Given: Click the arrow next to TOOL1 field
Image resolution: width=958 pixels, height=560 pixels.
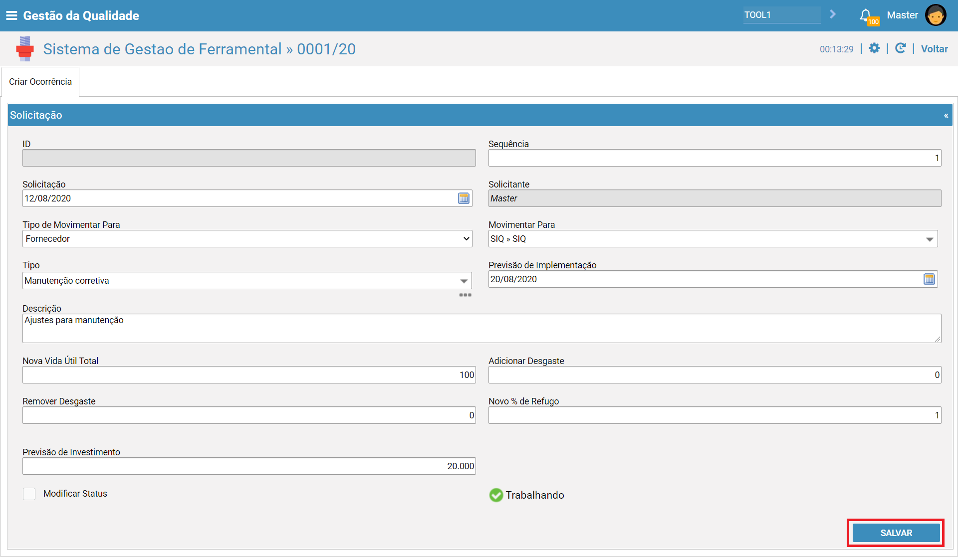Looking at the screenshot, I should pyautogui.click(x=833, y=14).
